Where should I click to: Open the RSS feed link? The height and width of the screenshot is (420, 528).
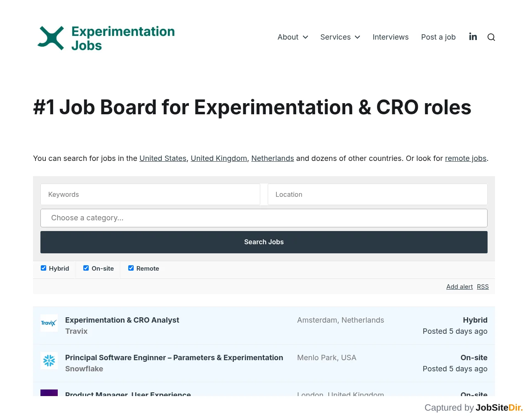click(483, 287)
